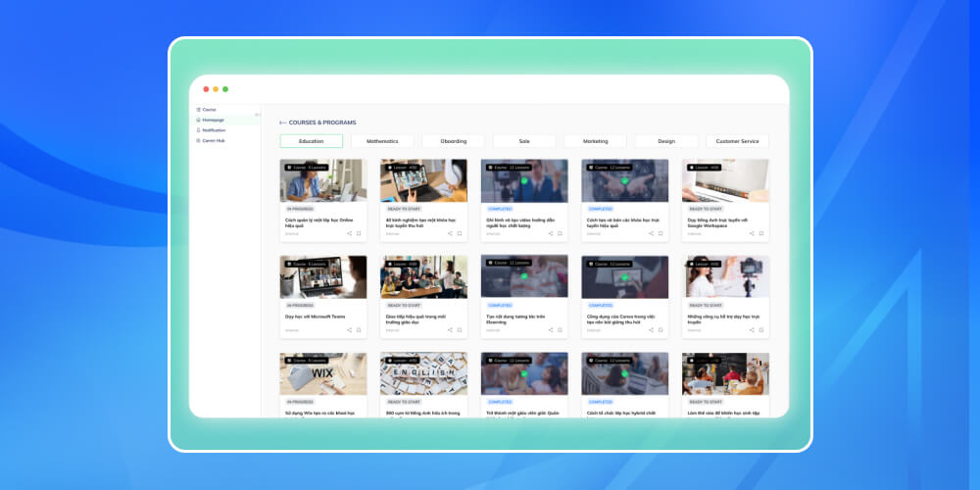Share the 'Ghi hình và tạo video' course card

[x=551, y=233]
